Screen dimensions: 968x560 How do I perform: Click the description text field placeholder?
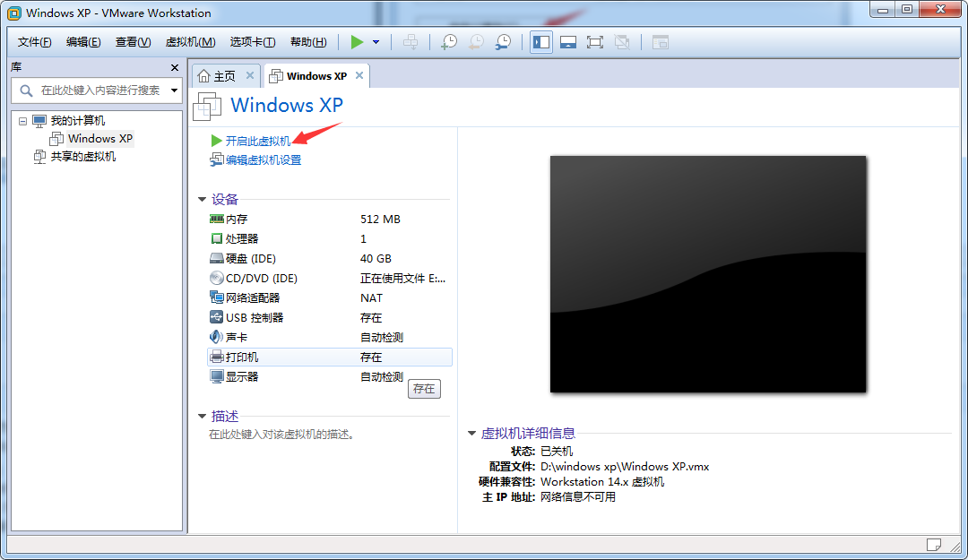[282, 435]
